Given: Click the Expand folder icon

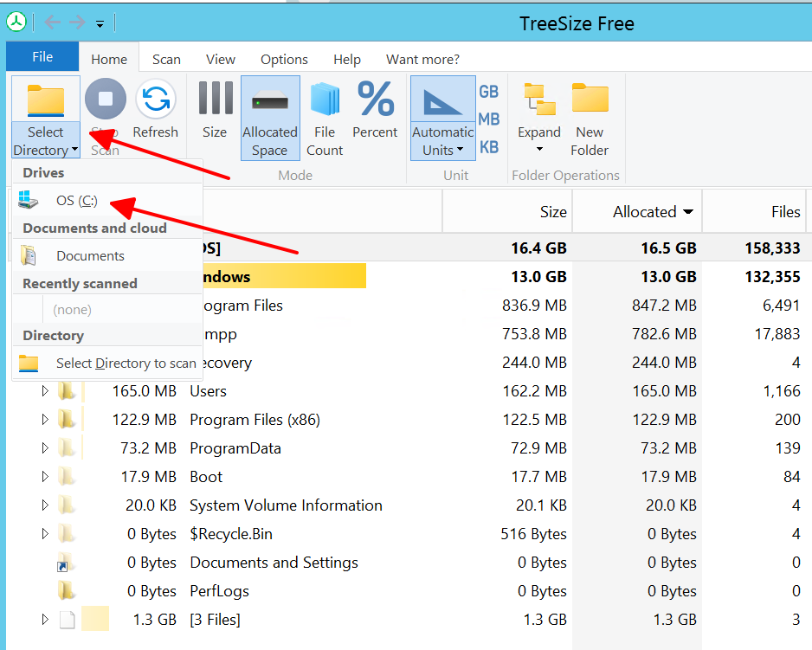Looking at the screenshot, I should (x=539, y=99).
